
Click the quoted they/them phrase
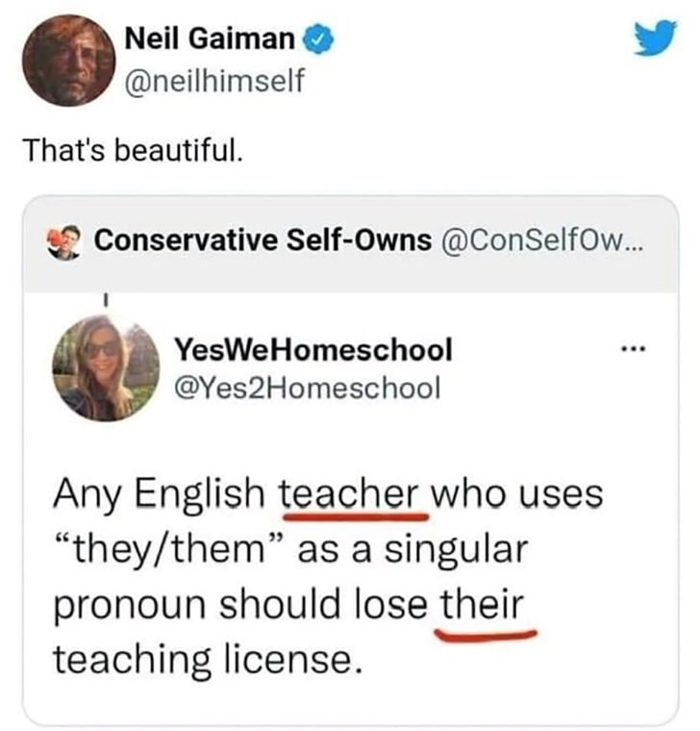tap(168, 549)
